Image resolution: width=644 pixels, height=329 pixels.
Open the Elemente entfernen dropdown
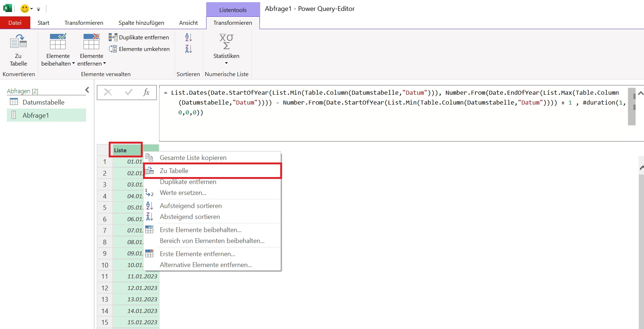91,60
